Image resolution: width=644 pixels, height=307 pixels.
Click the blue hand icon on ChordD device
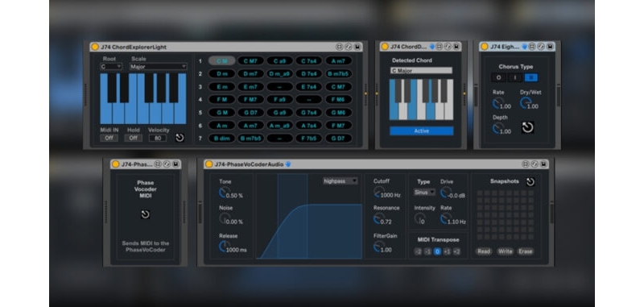(x=432, y=47)
